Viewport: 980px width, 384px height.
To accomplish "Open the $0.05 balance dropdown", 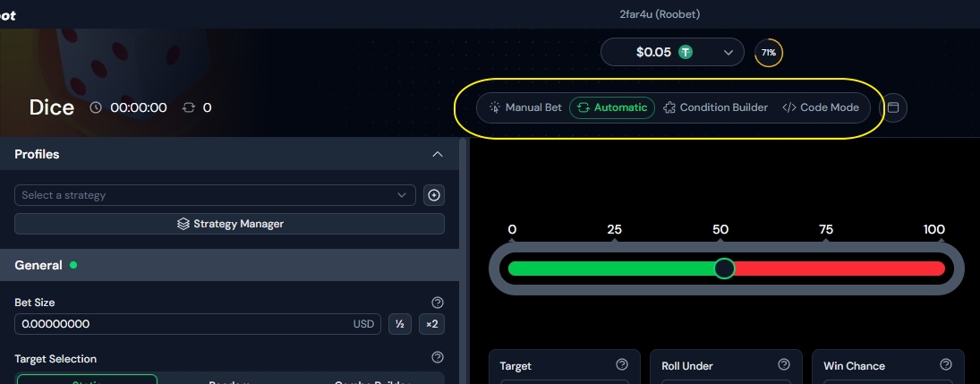I will (x=672, y=53).
